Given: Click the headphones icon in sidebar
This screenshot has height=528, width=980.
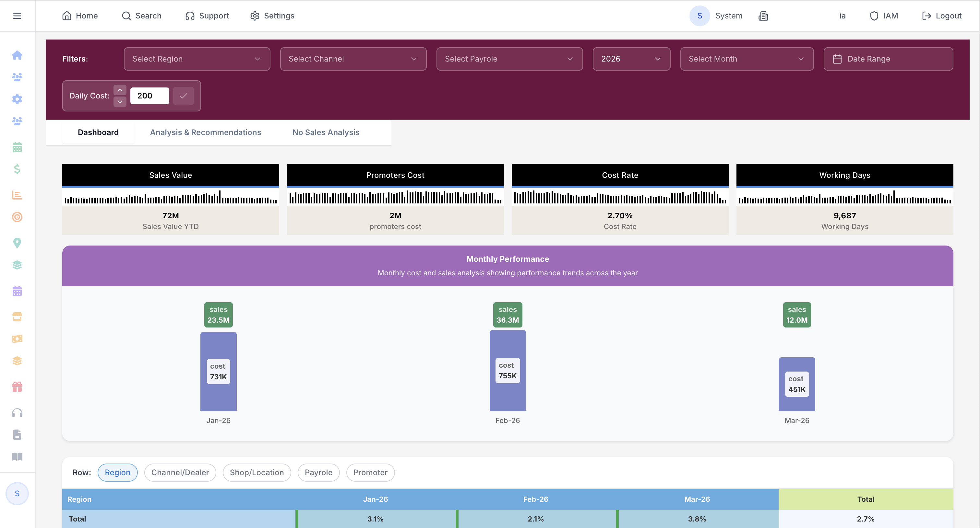Looking at the screenshot, I should 17,413.
